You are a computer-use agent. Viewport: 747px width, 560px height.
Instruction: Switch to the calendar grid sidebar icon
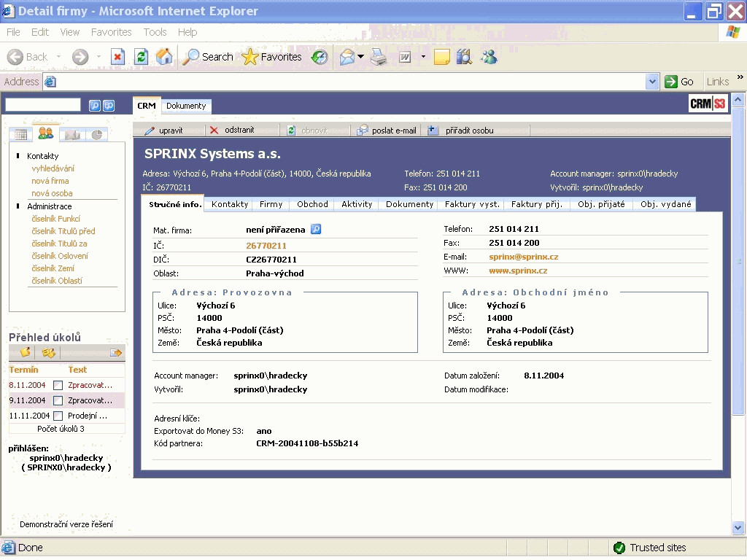click(20, 135)
